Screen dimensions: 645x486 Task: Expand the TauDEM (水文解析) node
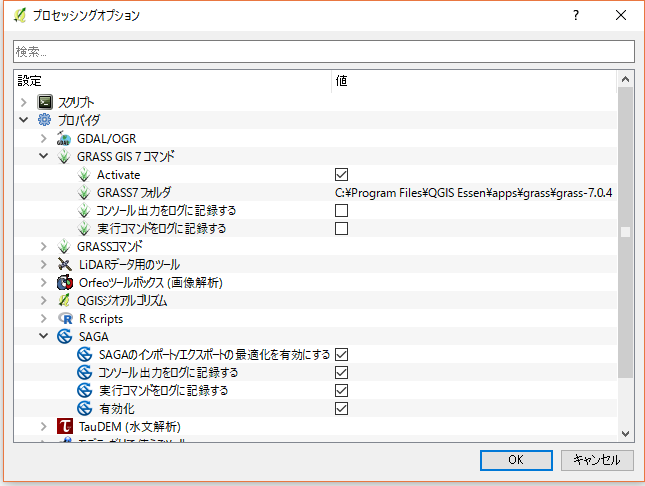pos(44,426)
